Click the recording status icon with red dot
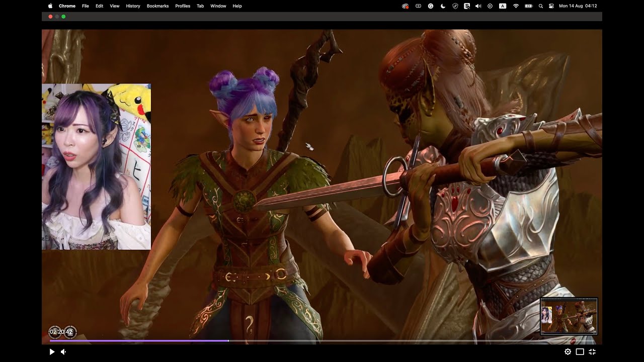This screenshot has width=644, height=362. click(x=406, y=6)
